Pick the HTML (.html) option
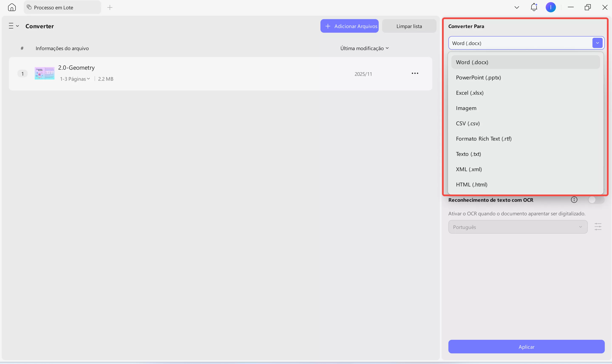Screen dimensions: 612x364 click(x=471, y=185)
